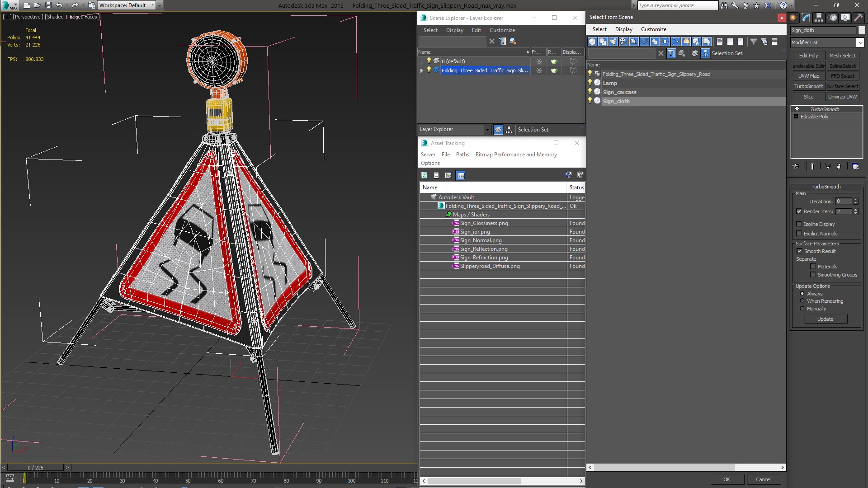Click the Redo arrow icon
Viewport: 868px width, 488px height.
[75, 5]
